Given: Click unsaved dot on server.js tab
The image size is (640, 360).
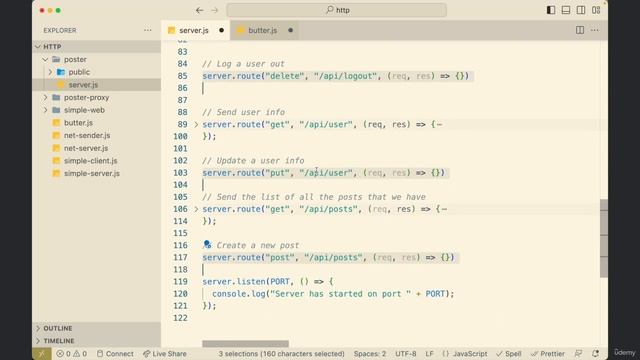Looking at the screenshot, I should point(221,30).
